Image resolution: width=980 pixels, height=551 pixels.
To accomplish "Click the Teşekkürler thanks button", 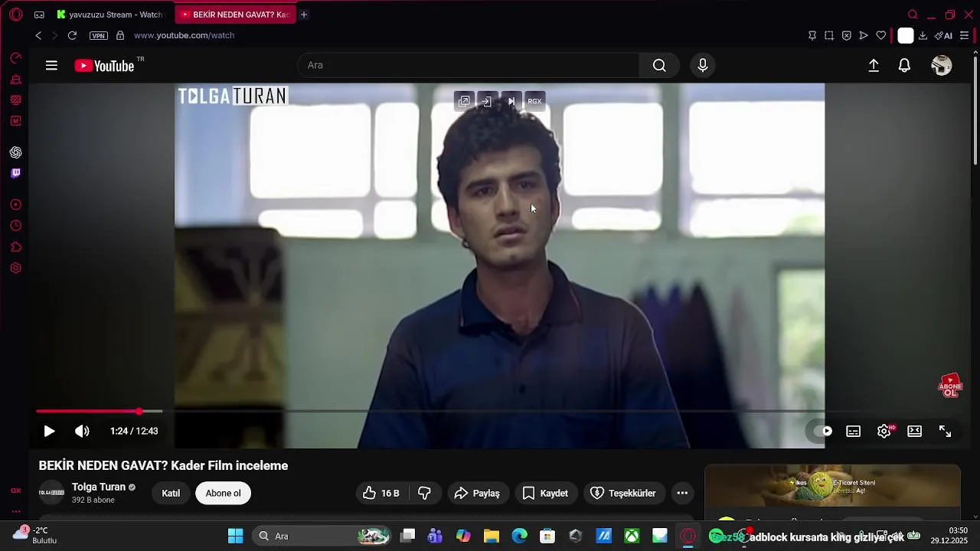I will (x=624, y=494).
